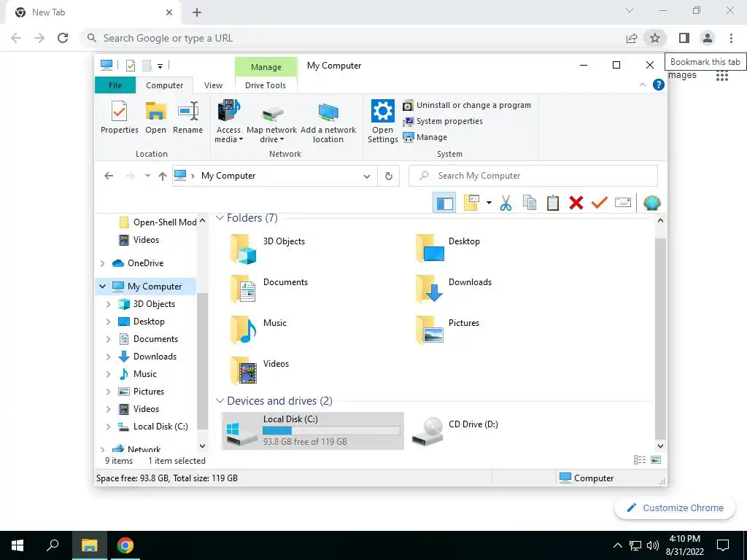Switch to details view icon

click(x=639, y=460)
